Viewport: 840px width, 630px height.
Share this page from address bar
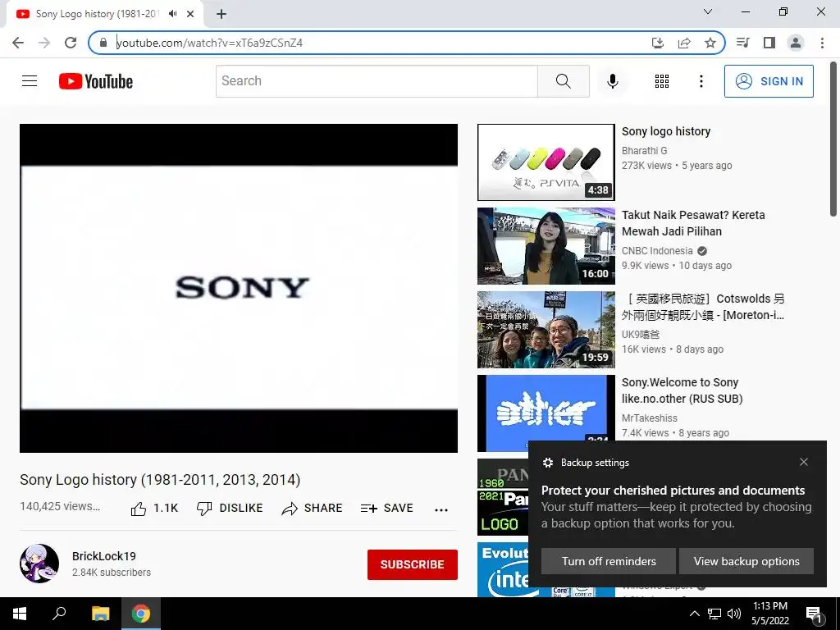pyautogui.click(x=684, y=43)
